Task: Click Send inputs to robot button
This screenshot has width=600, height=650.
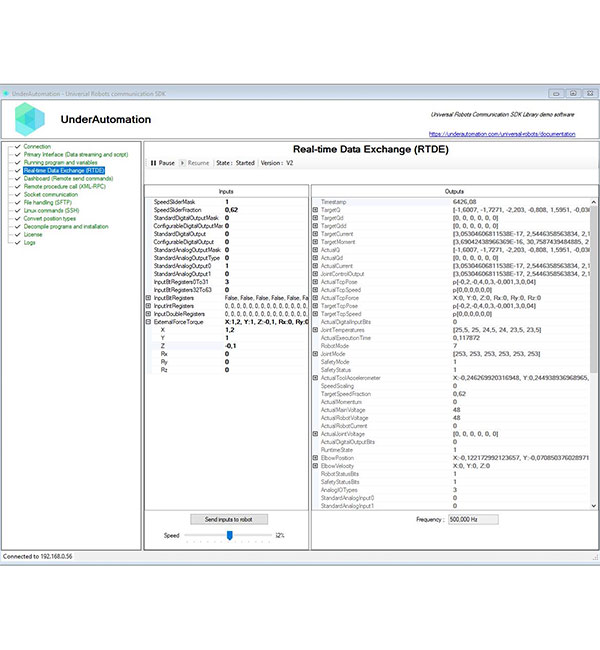Action: (229, 519)
